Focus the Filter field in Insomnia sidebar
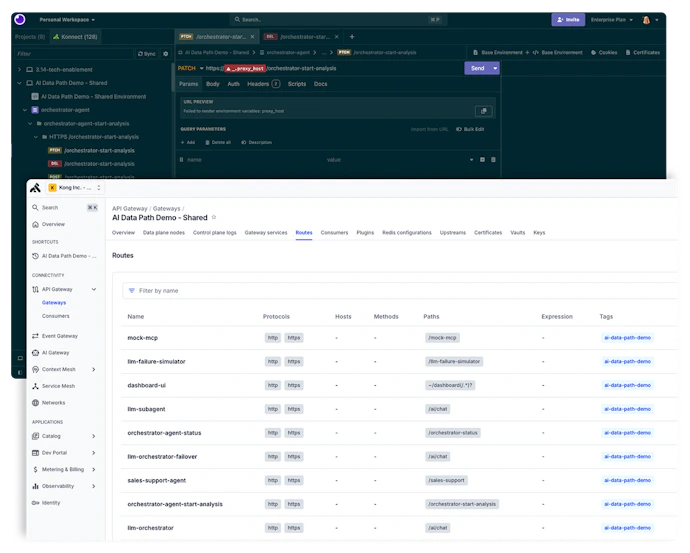The height and width of the screenshot is (553, 690). 73,54
